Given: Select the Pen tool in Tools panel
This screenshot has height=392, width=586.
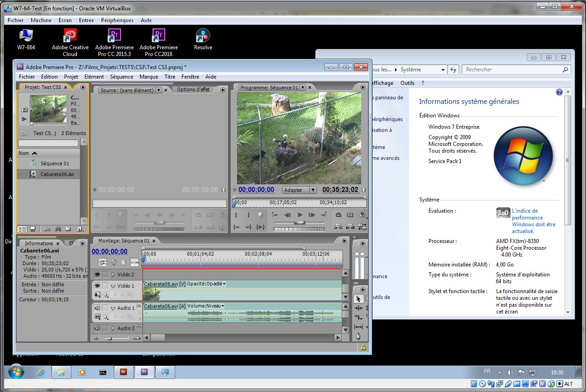Looking at the screenshot, I should [358, 336].
